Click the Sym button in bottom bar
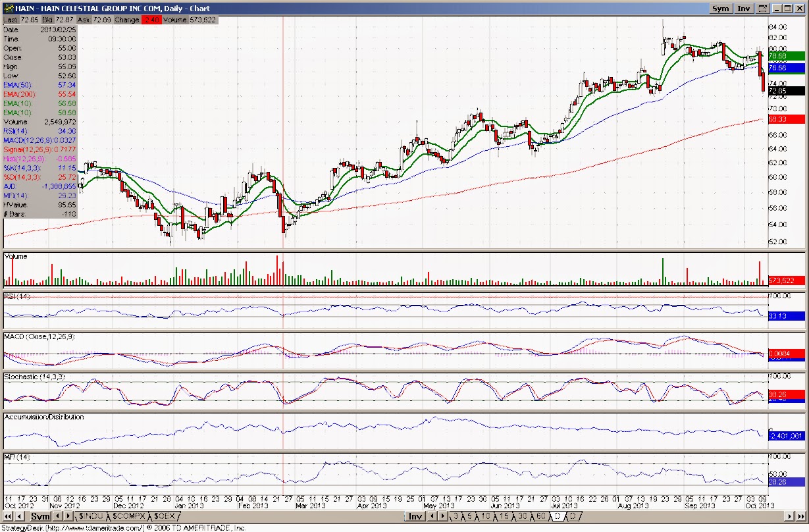Image resolution: width=809 pixels, height=532 pixels. (40, 516)
